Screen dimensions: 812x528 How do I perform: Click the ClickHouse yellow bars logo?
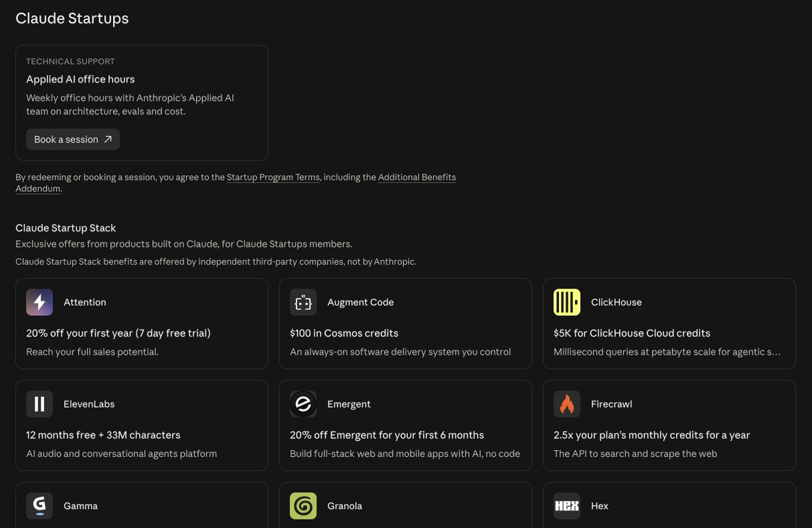click(x=567, y=303)
